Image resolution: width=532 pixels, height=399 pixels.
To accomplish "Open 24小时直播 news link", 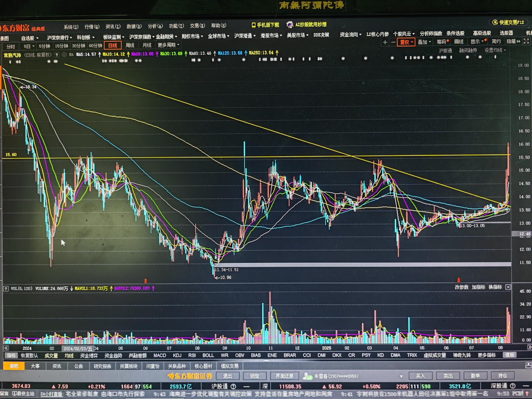I will 52,394.
